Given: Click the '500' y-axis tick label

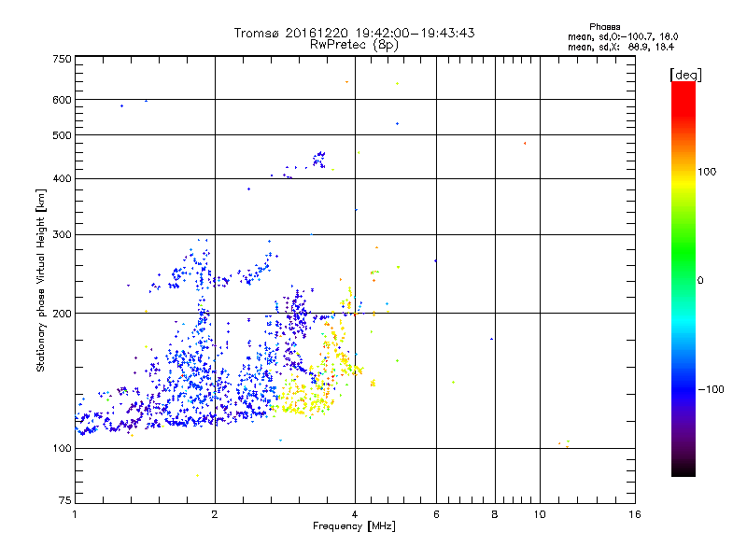Looking at the screenshot, I should point(62,135).
